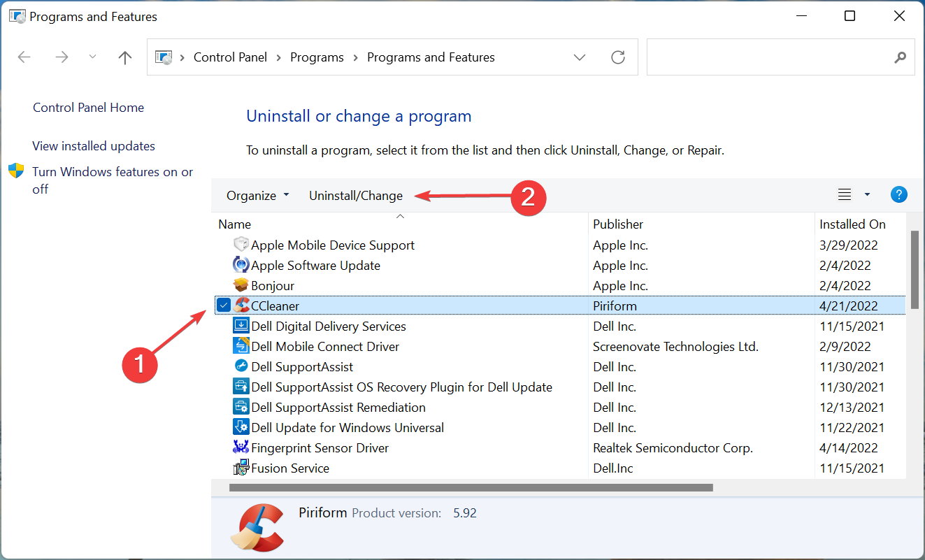The image size is (925, 560).
Task: Click the Bonjour package icon
Action: [241, 285]
